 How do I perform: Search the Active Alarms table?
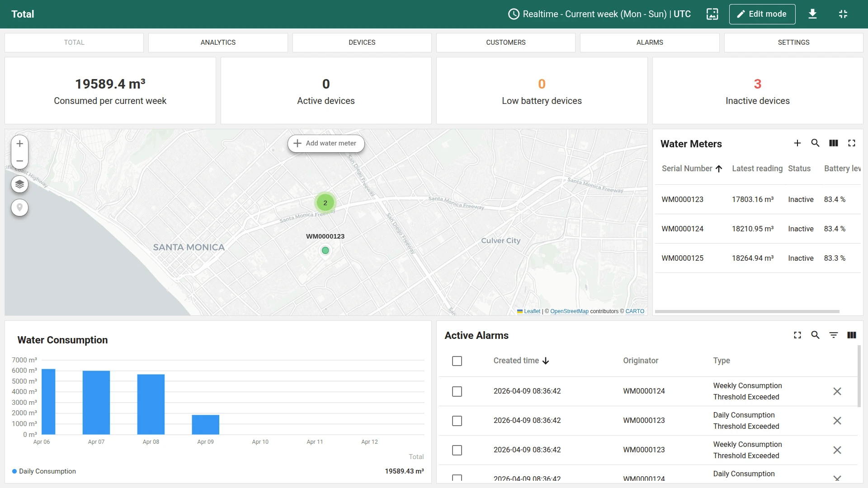(815, 335)
